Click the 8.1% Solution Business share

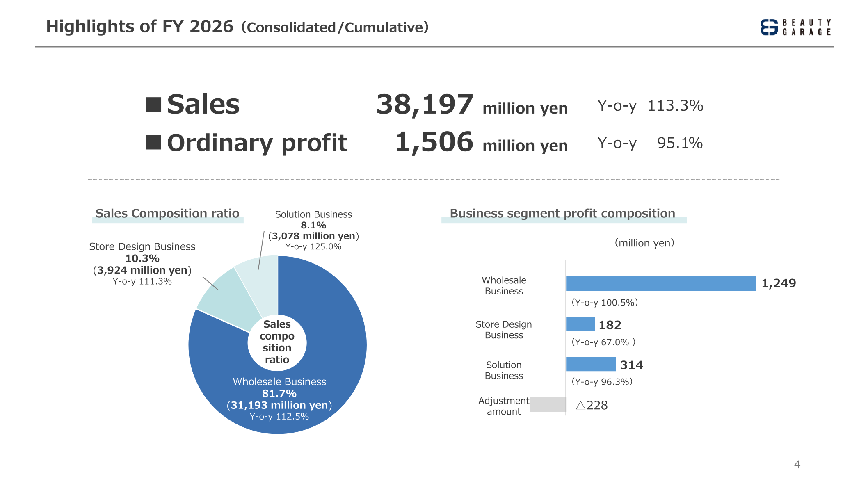pos(313,225)
